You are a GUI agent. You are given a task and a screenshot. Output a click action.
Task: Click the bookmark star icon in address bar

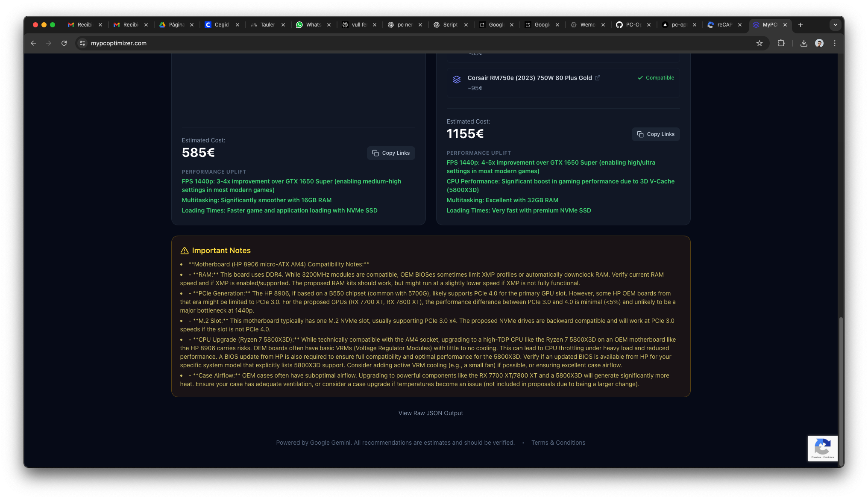click(x=759, y=43)
